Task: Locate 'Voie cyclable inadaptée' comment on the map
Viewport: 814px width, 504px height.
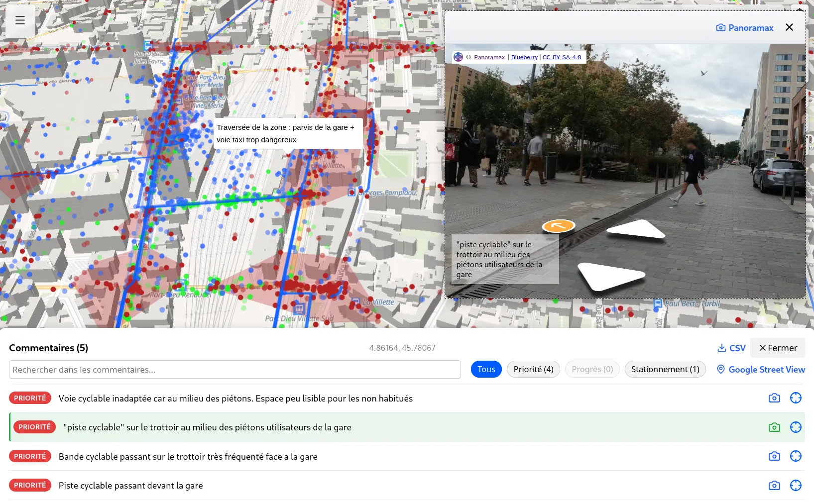Action: tap(796, 398)
